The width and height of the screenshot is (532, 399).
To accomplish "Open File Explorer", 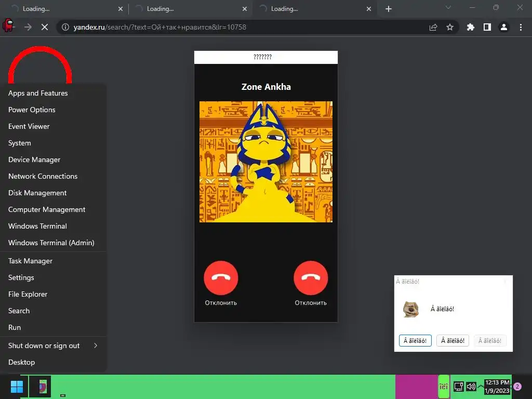I will pos(54,294).
